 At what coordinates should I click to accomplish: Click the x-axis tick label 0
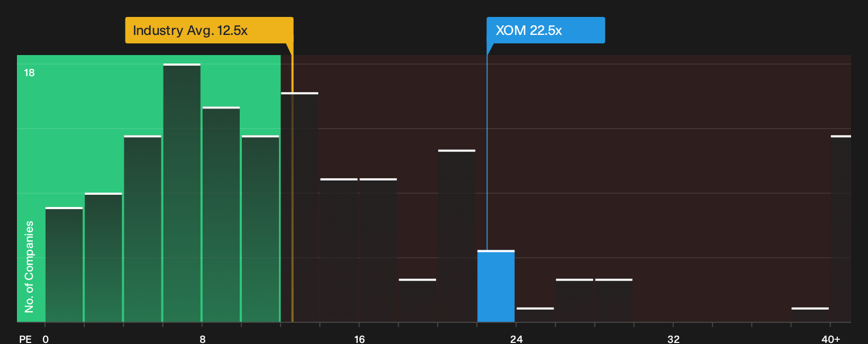click(x=46, y=339)
